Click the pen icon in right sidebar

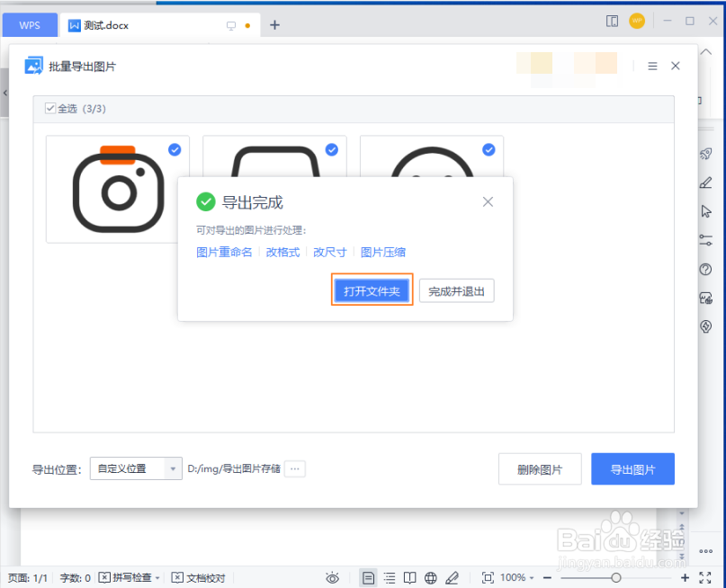pyautogui.click(x=705, y=183)
